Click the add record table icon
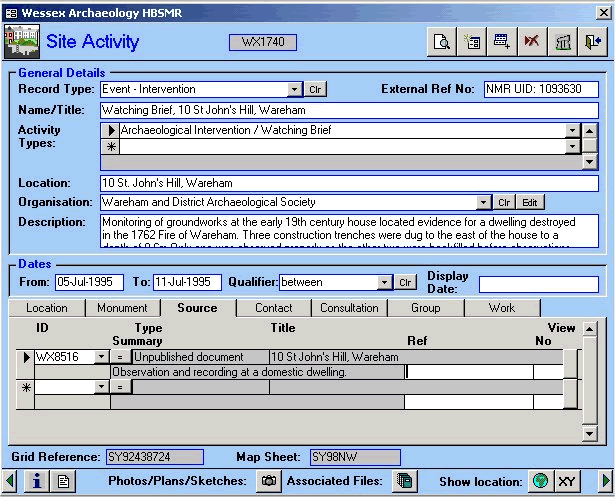Viewport: 615px width, 497px height. 503,42
